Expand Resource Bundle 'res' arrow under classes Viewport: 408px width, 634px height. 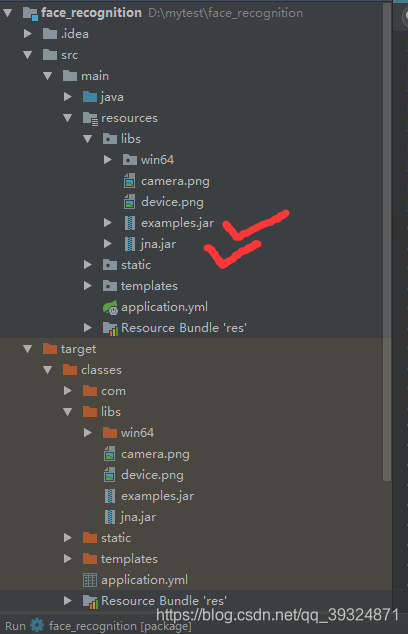click(68, 600)
